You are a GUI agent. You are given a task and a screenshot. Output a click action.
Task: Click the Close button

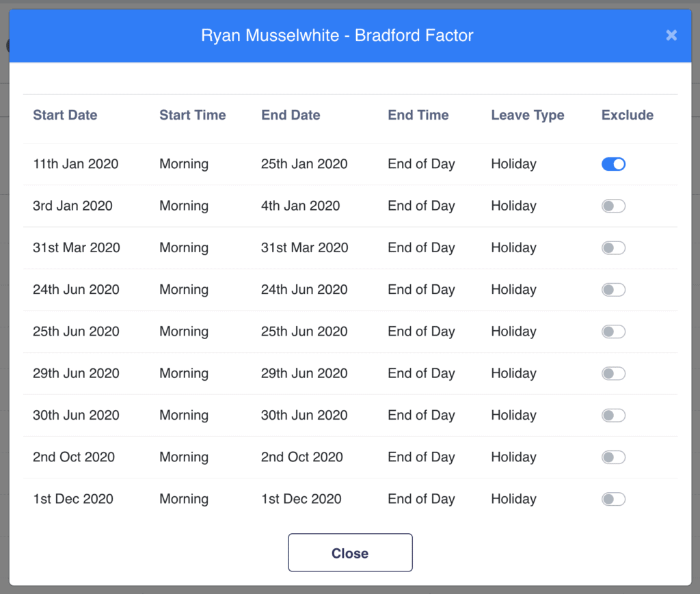point(350,552)
